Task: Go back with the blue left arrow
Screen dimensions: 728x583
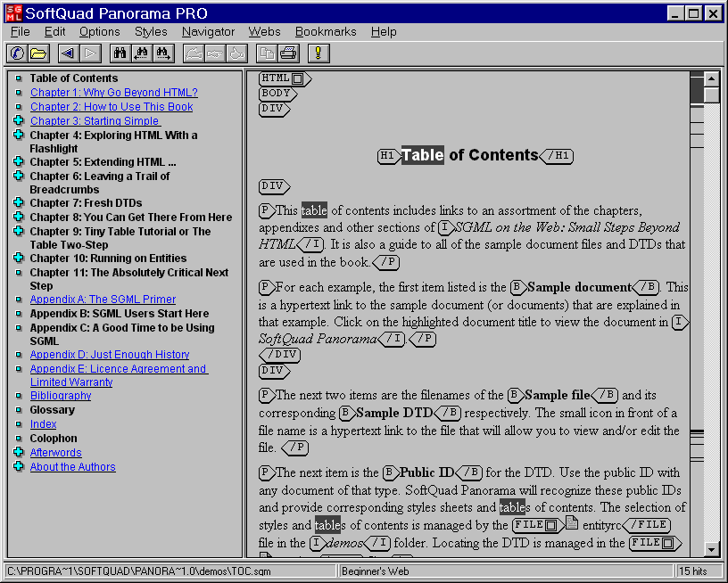Action: click(68, 53)
